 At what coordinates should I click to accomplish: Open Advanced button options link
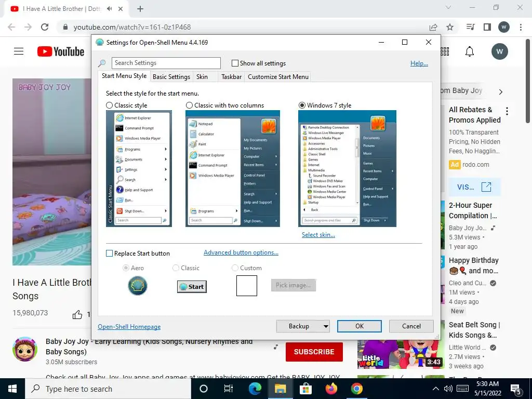coord(241,252)
